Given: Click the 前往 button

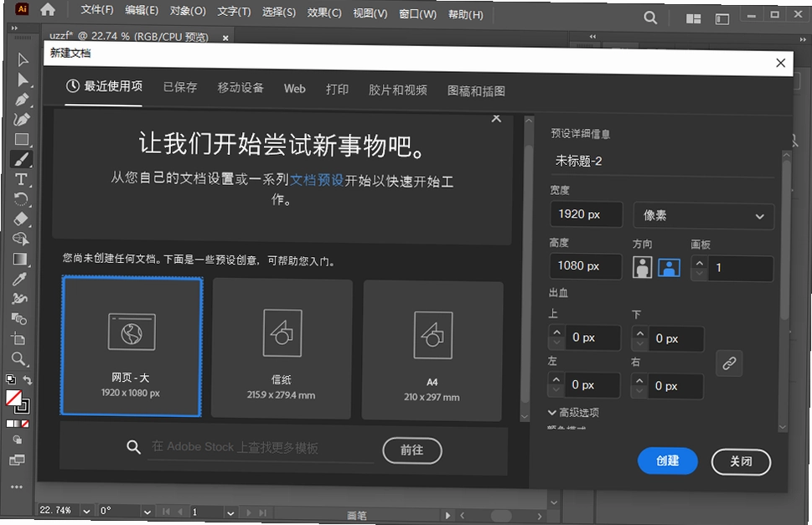Looking at the screenshot, I should click(x=412, y=450).
